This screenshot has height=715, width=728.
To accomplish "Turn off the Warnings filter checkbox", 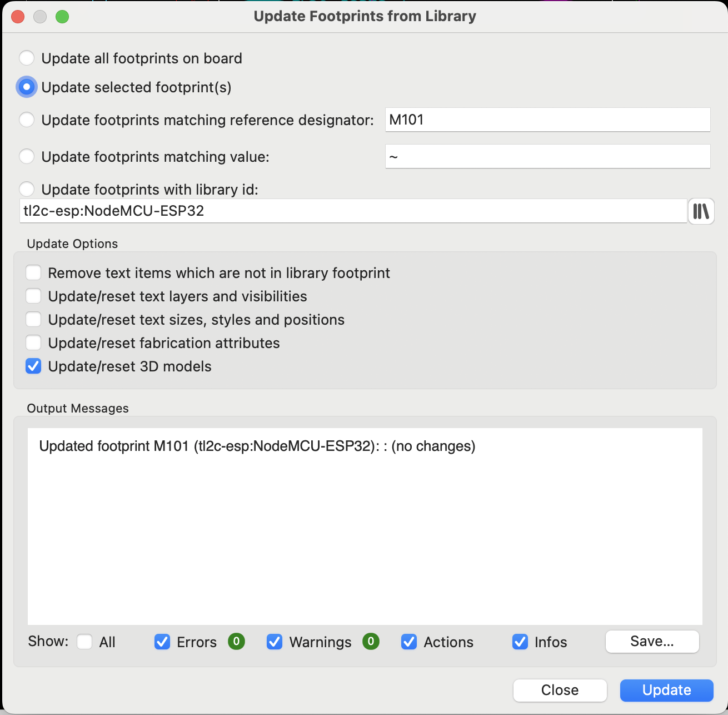I will [x=275, y=642].
